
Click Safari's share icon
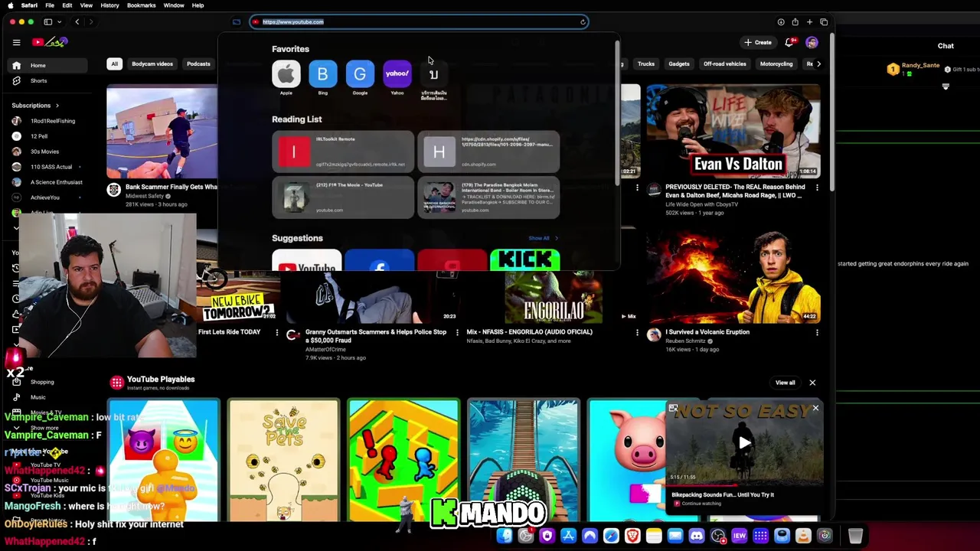click(795, 22)
